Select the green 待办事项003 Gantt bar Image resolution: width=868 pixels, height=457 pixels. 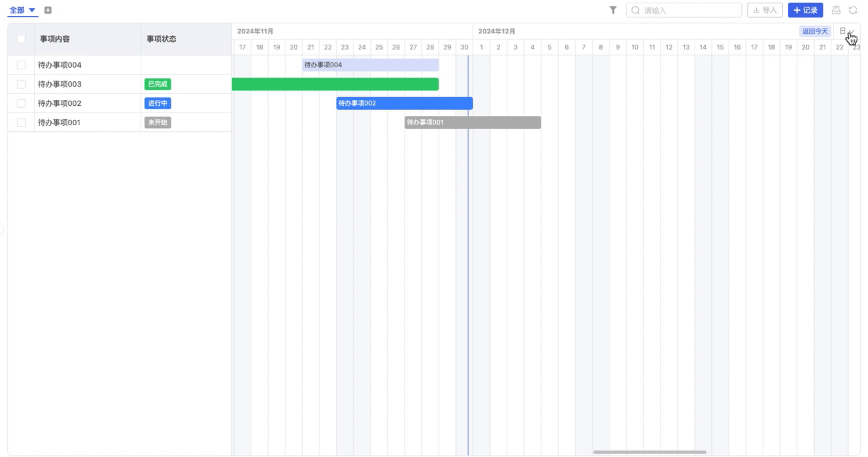click(335, 84)
